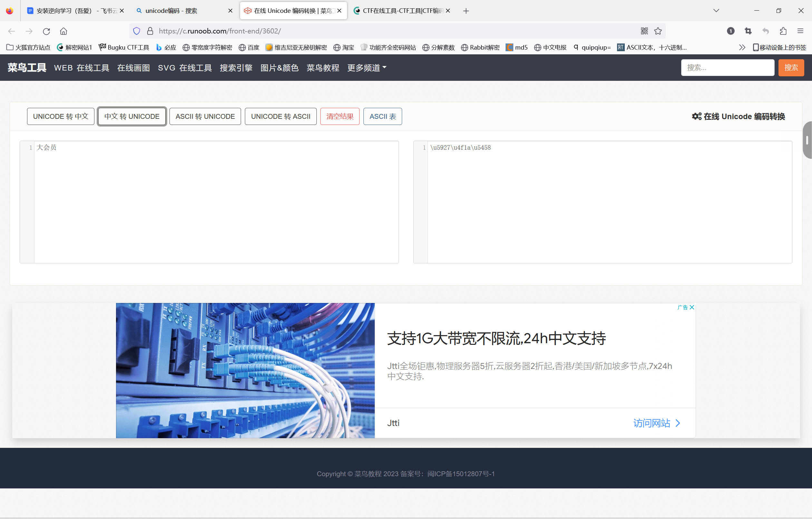Open 移动设备上的书签 folder
The width and height of the screenshot is (812, 519).
779,48
